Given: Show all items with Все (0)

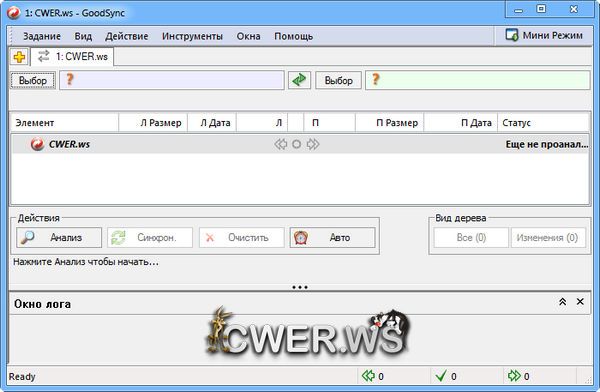Looking at the screenshot, I should click(471, 238).
